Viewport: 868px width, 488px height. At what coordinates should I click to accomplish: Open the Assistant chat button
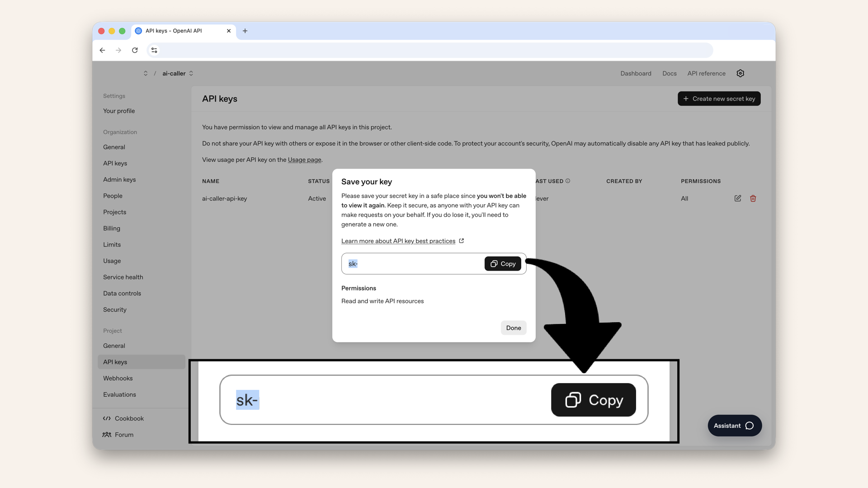[x=734, y=426]
